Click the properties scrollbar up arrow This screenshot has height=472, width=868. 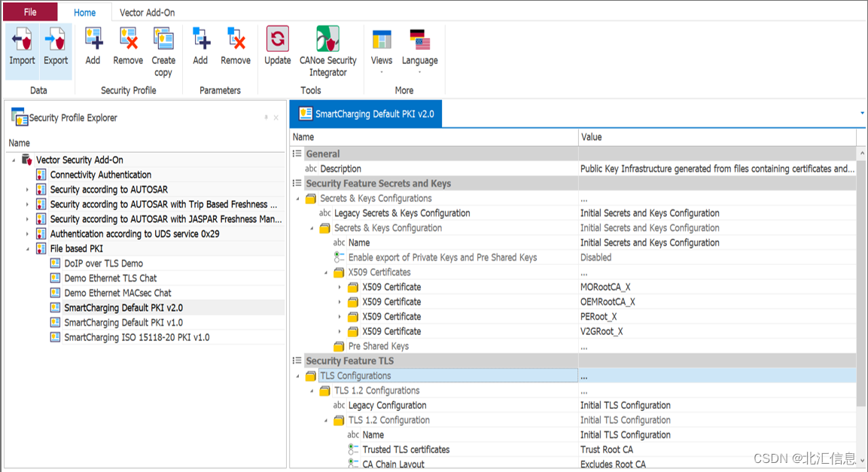[862, 152]
